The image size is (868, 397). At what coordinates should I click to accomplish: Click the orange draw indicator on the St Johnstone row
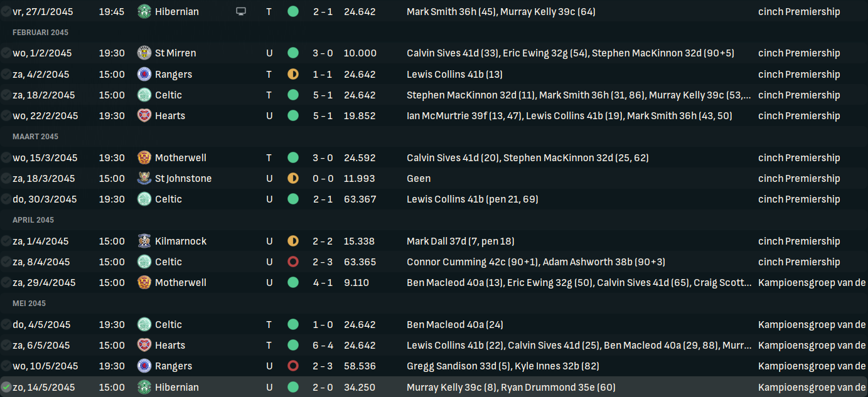coord(292,178)
